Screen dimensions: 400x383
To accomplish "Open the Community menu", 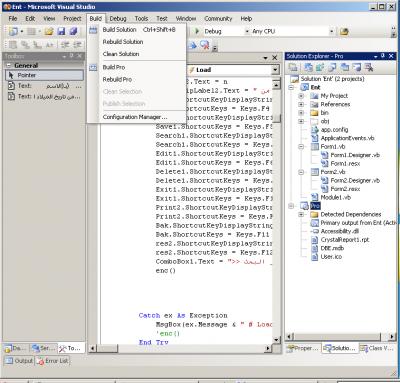I will [218, 19].
